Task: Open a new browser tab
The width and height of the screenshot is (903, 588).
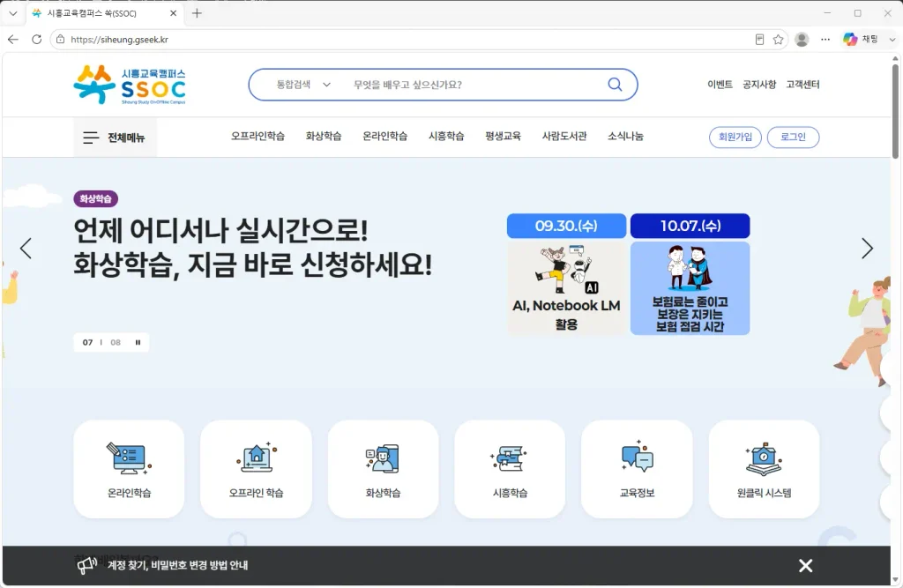Action: tap(197, 12)
